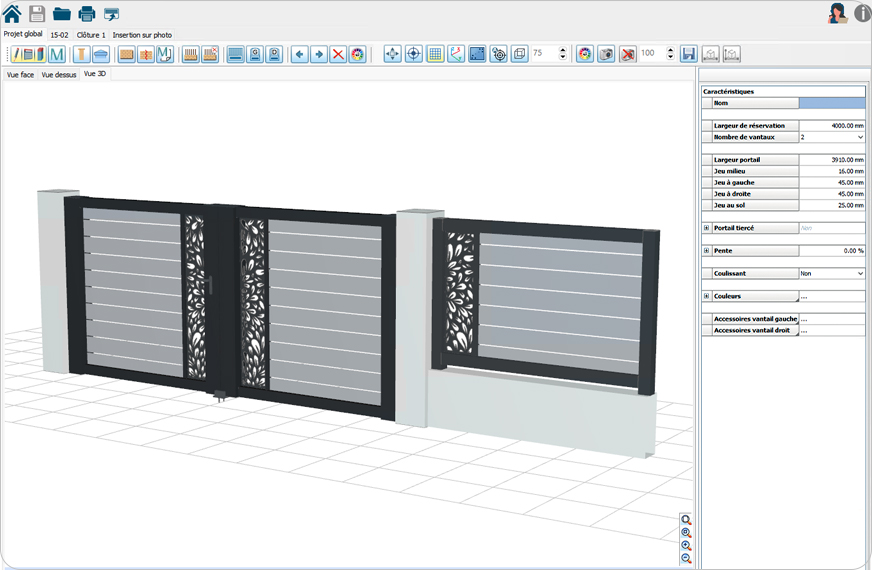
Task: Click the camera snapshot icon
Action: [x=606, y=54]
